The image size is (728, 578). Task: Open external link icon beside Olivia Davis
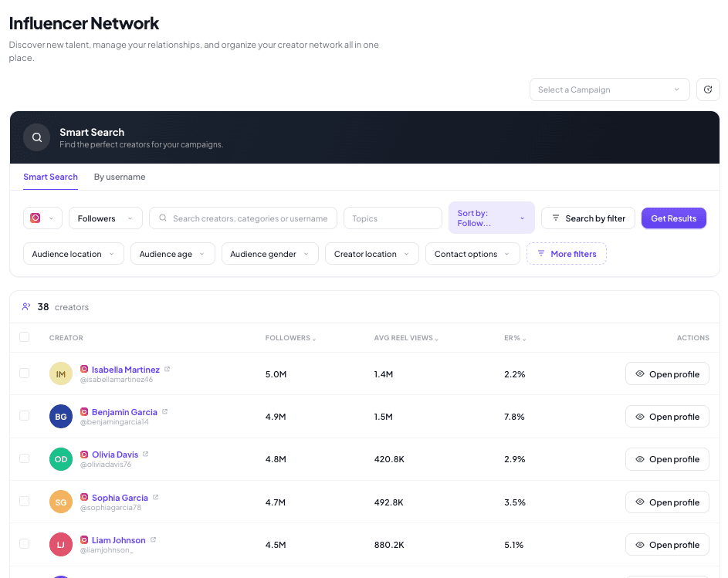(145, 454)
